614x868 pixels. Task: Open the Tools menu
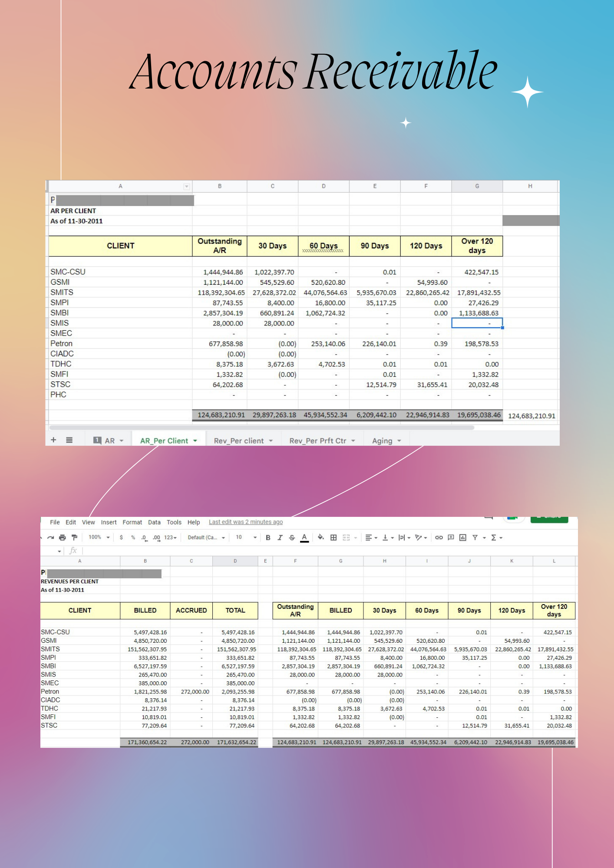(x=174, y=522)
